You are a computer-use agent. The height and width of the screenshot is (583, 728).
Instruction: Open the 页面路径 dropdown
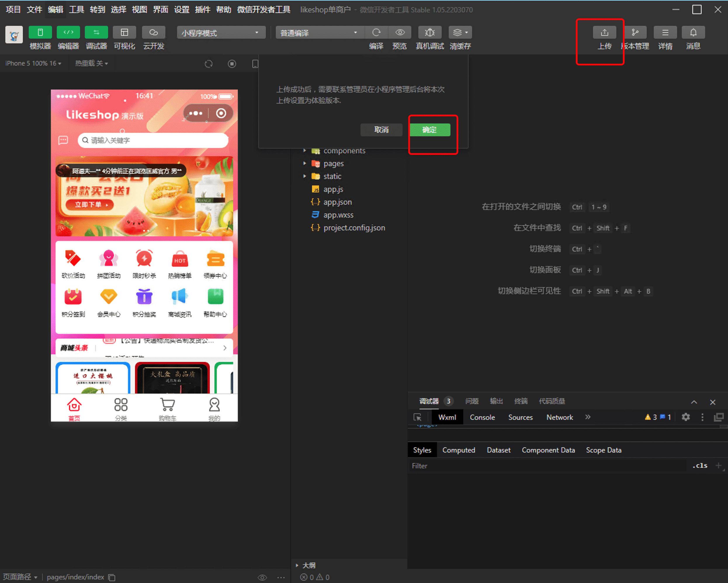[x=20, y=577]
